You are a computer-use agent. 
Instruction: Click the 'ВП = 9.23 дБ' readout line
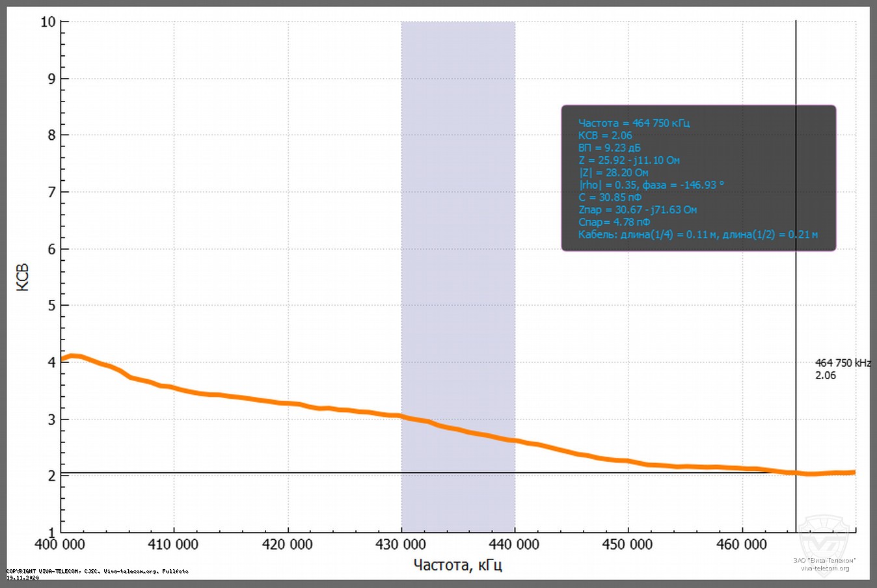609,148
